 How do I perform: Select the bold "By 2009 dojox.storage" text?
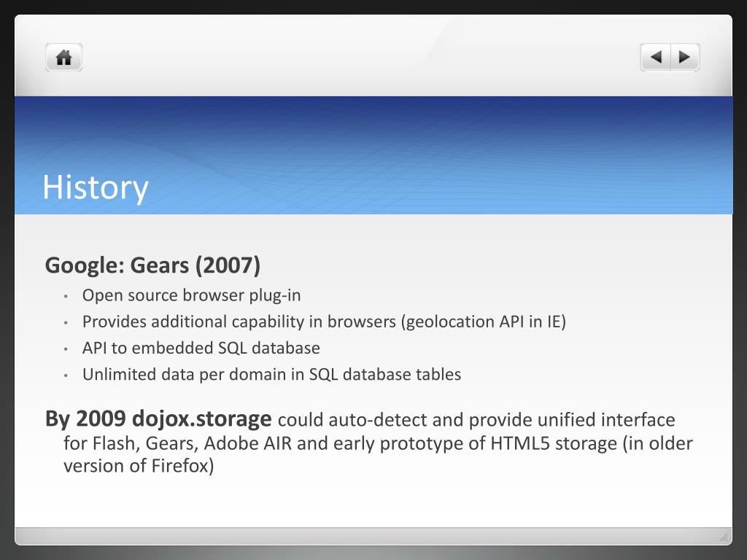[158, 419]
